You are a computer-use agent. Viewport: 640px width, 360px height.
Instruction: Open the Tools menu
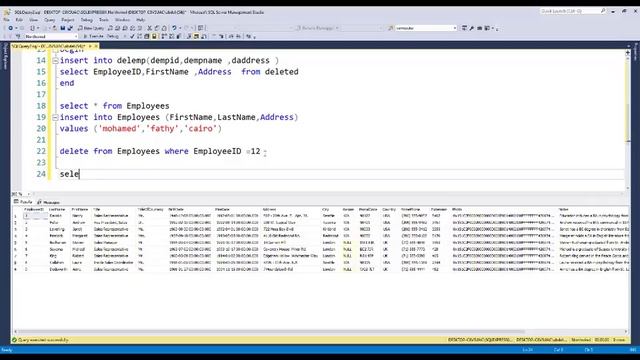coord(104,20)
